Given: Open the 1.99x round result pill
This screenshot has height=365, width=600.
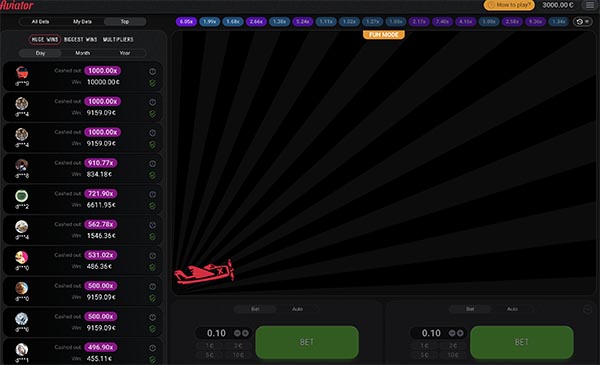Looking at the screenshot, I should (209, 22).
